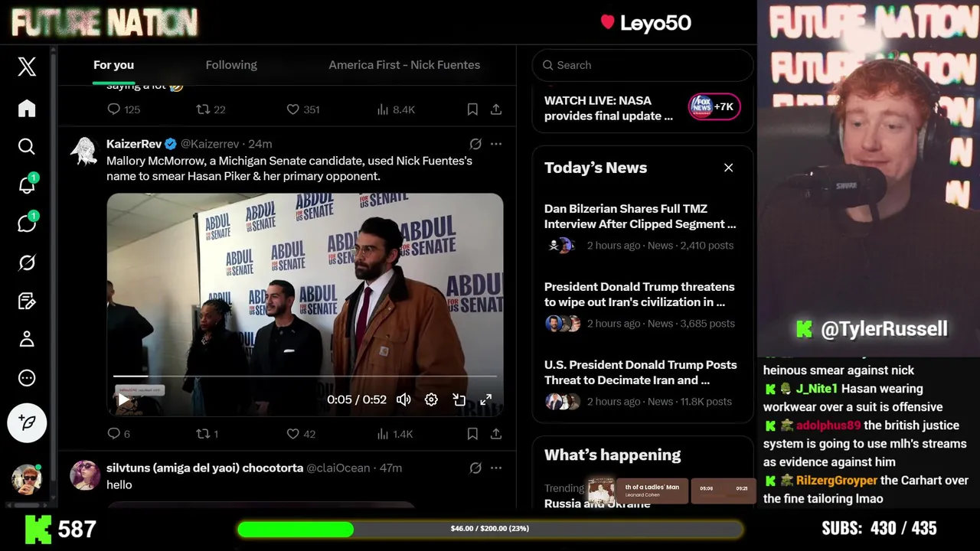
Task: Open the Grok icon in sidebar
Action: (27, 263)
